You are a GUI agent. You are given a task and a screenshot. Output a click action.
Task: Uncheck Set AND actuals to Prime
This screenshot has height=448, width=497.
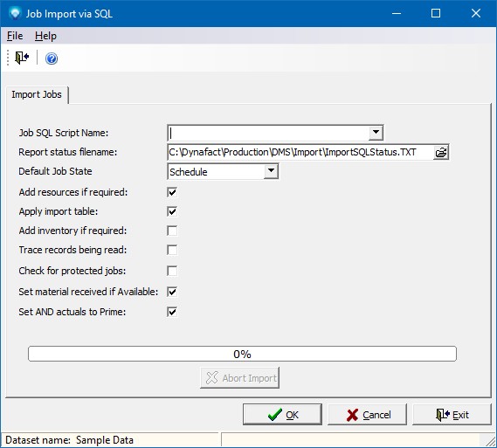(172, 312)
